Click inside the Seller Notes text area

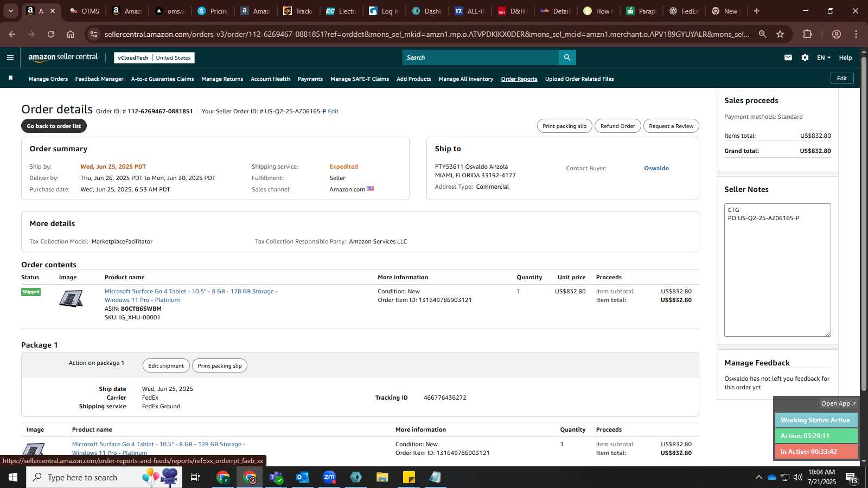(x=777, y=270)
